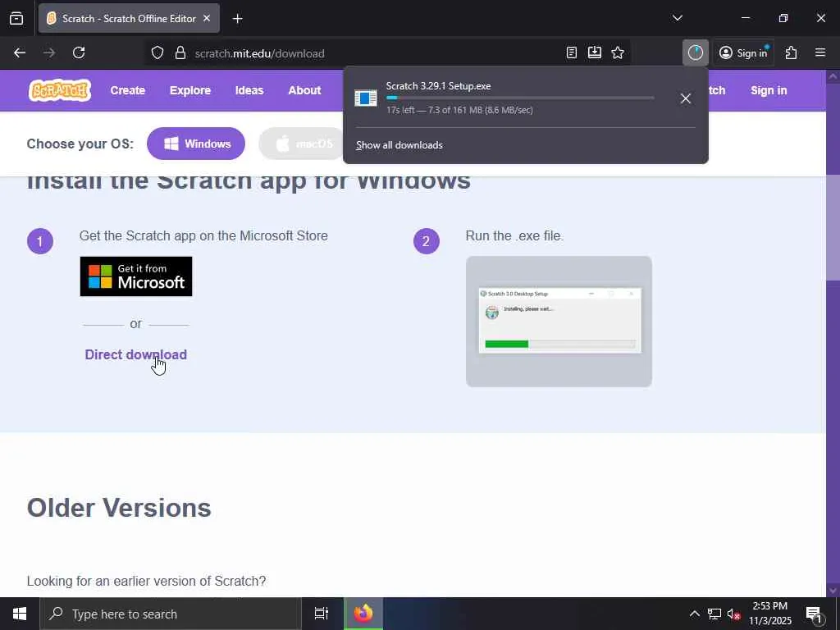Open the Windows Start menu
This screenshot has height=630, width=840.
(x=20, y=614)
